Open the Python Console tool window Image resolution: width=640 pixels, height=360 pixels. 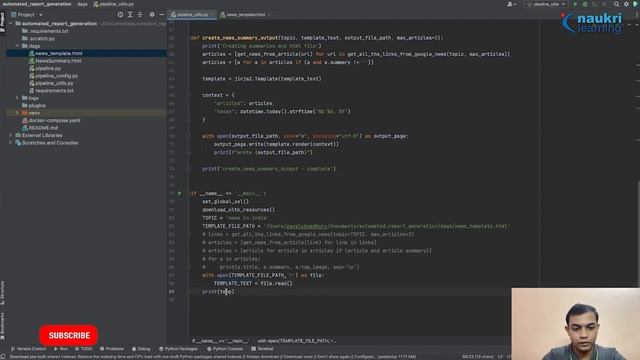click(225, 349)
